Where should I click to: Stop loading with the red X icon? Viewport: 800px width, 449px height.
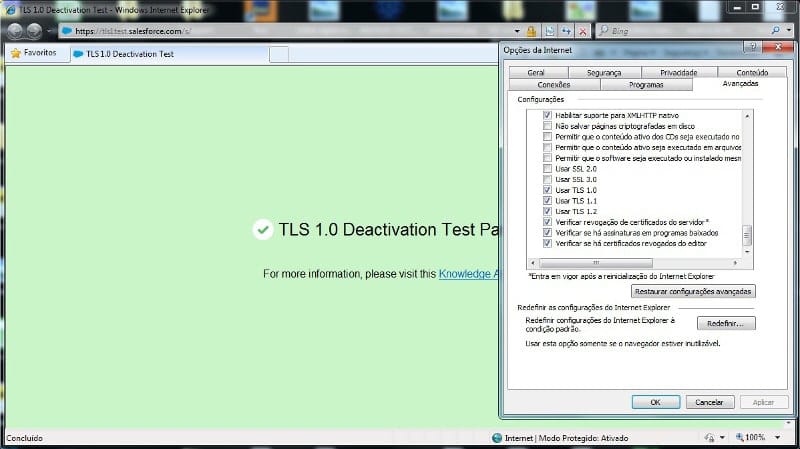pyautogui.click(x=583, y=31)
